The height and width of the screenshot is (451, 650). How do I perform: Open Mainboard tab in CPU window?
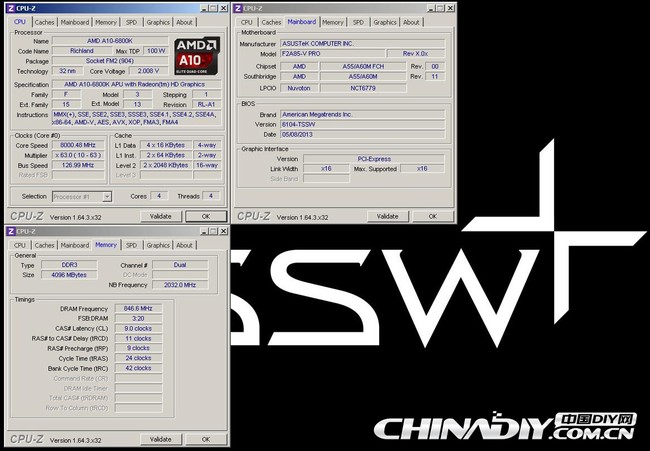tap(75, 22)
